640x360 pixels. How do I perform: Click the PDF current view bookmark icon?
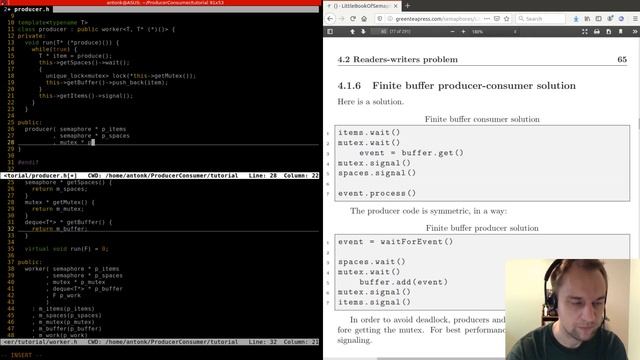(620, 31)
